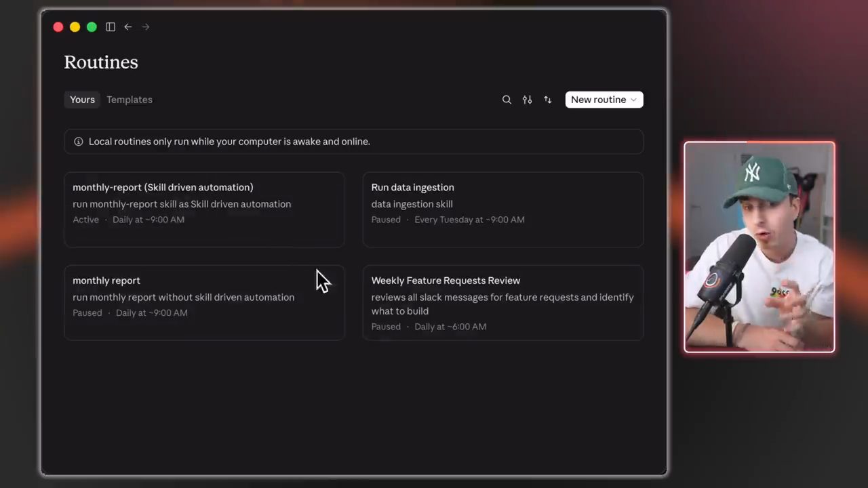This screenshot has width=868, height=488.
Task: Maximize window with green button
Action: (92, 27)
